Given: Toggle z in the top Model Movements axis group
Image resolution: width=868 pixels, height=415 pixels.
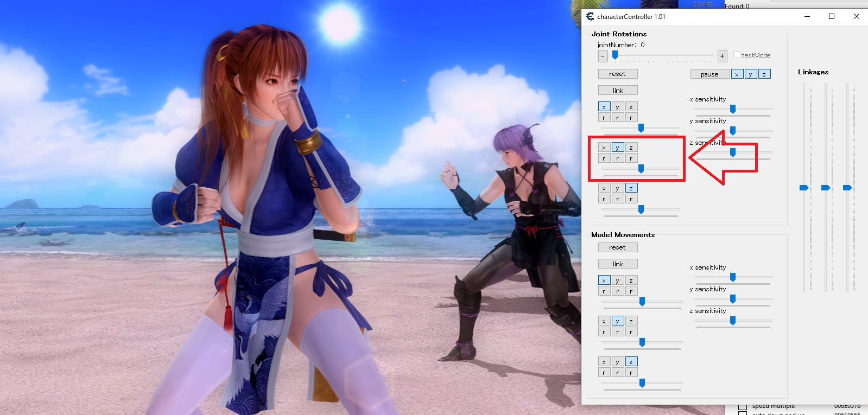Looking at the screenshot, I should (631, 280).
